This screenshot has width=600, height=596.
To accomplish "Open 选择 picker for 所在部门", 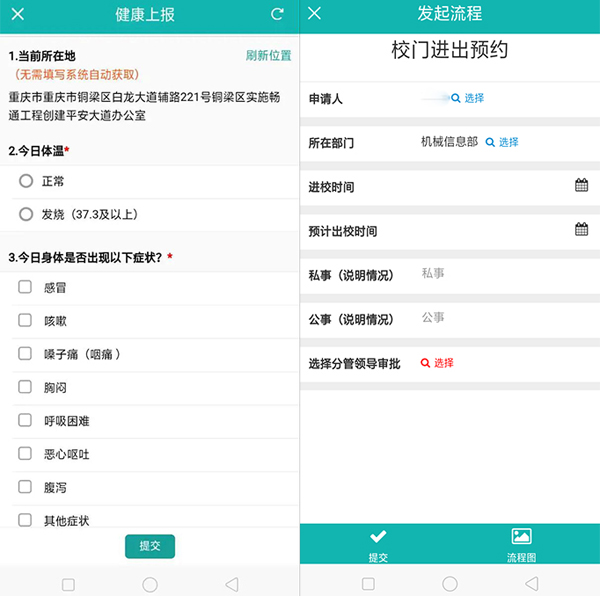I will point(502,142).
